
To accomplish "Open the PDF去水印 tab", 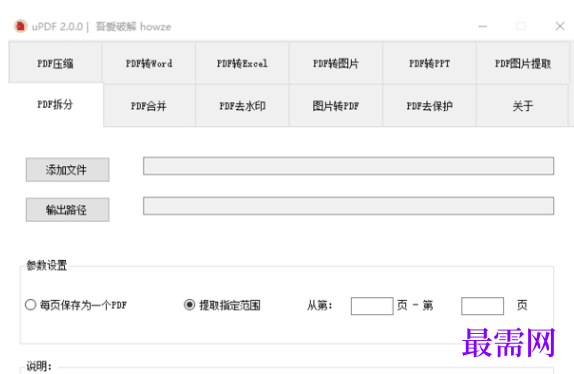I will pos(242,106).
